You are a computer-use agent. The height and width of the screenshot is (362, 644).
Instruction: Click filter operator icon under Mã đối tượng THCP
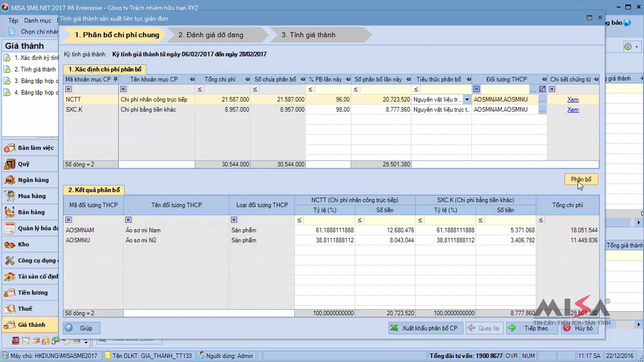click(x=69, y=220)
